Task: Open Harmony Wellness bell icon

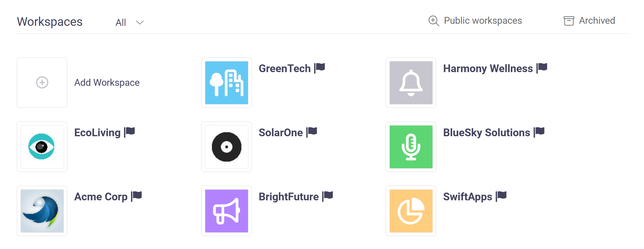Action: click(411, 83)
